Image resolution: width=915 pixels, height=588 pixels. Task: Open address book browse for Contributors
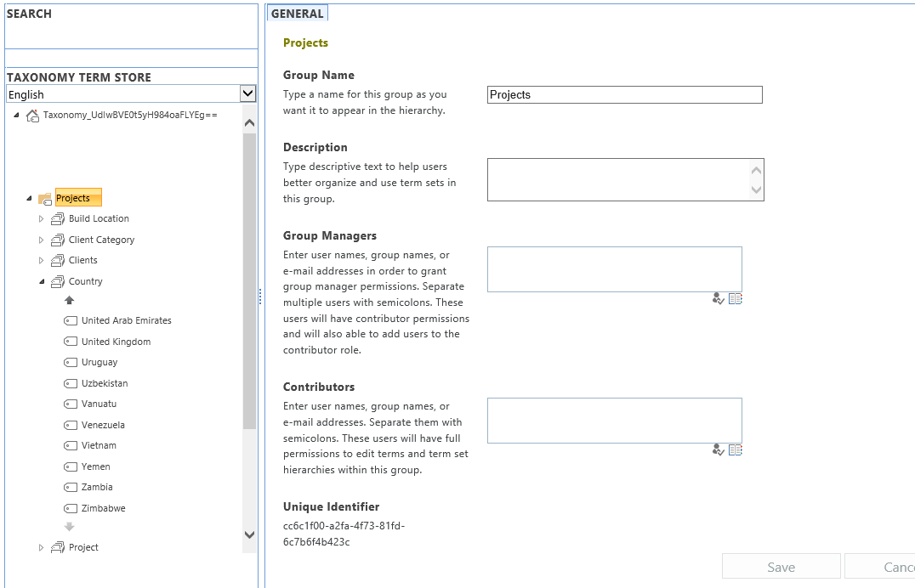pos(736,450)
